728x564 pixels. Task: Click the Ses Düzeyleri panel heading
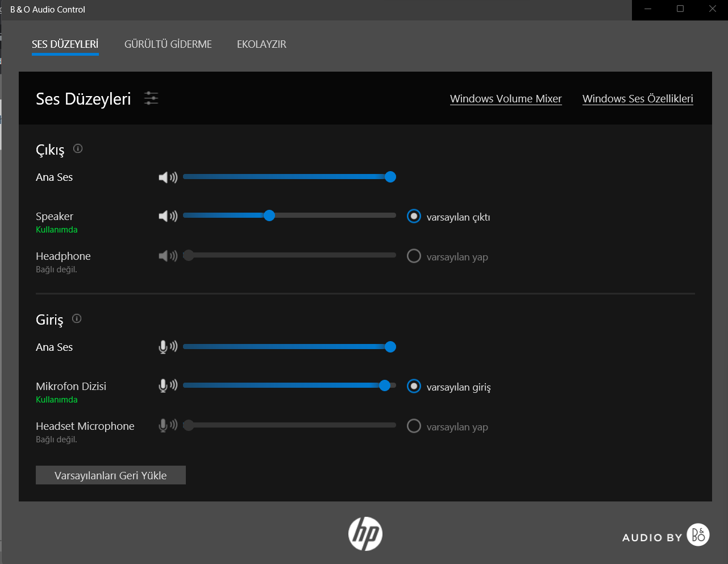(x=84, y=99)
